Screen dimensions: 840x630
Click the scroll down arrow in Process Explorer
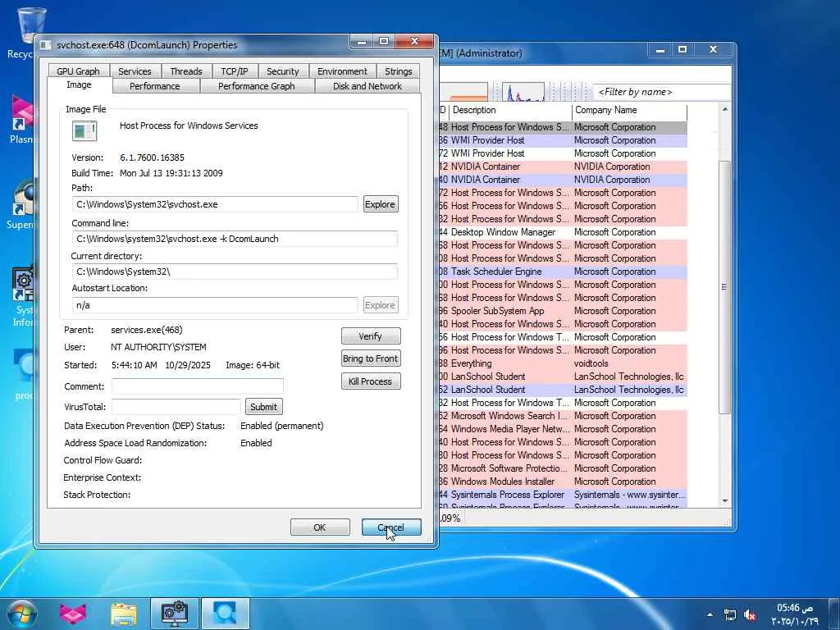725,501
